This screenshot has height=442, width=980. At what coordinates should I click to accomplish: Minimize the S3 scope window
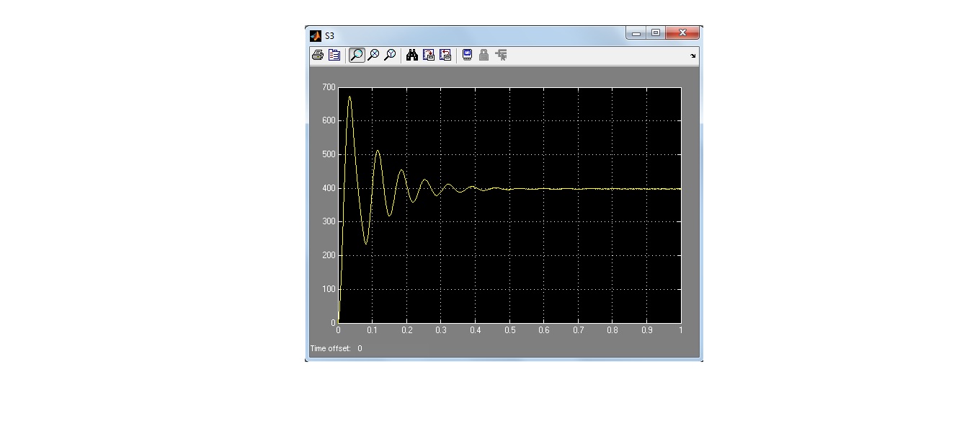tap(636, 33)
